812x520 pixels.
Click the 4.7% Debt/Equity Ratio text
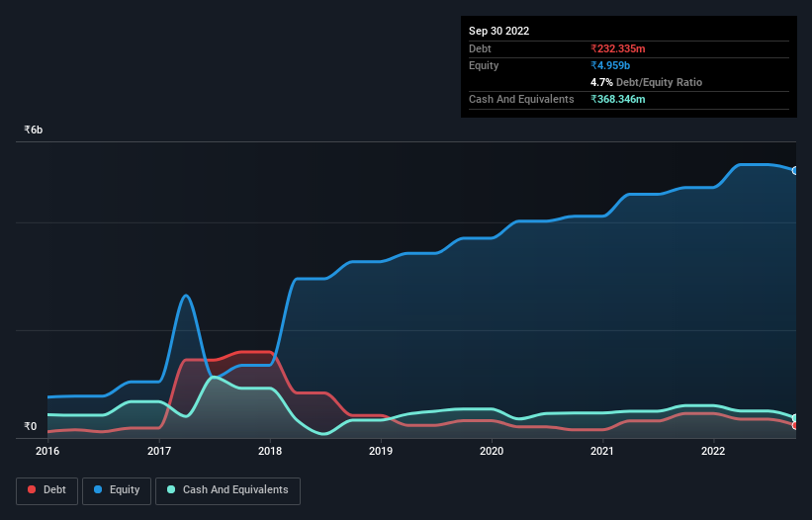646,82
